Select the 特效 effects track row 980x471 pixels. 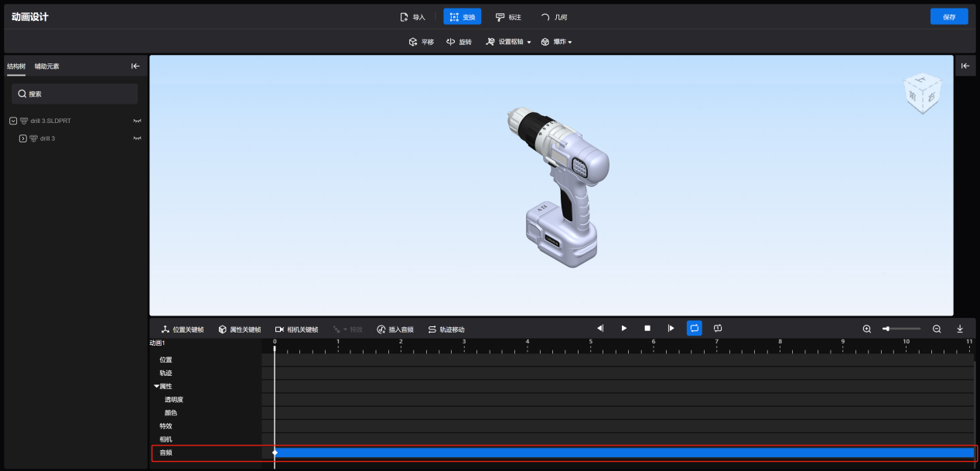click(x=166, y=426)
